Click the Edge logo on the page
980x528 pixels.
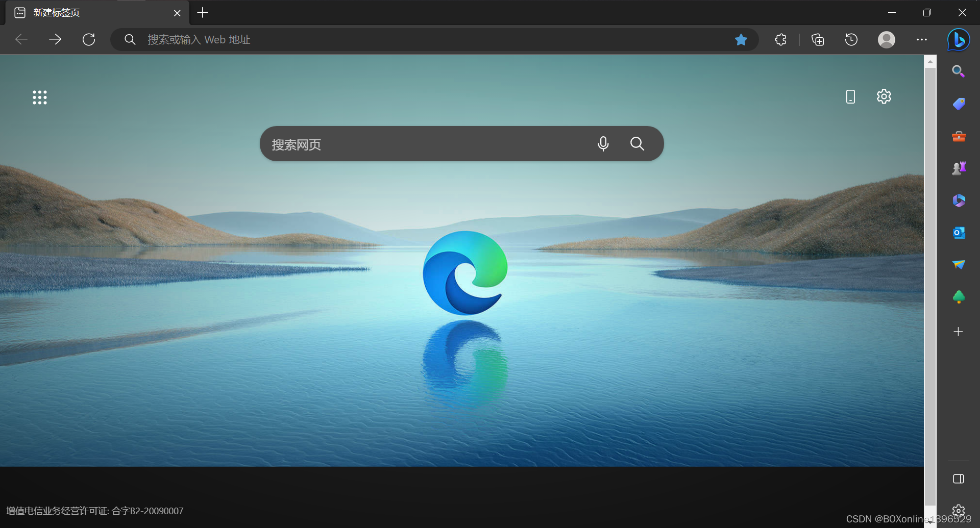pyautogui.click(x=465, y=273)
